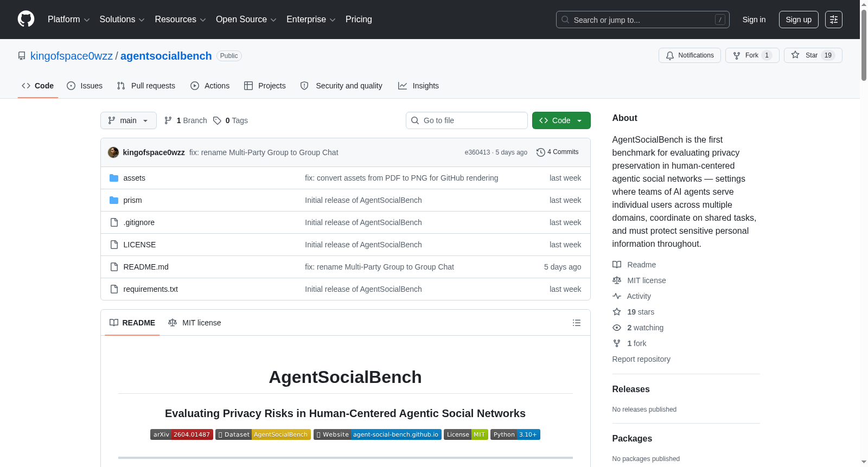Click the fork icon on Fork button
868x467 pixels.
pyautogui.click(x=737, y=55)
